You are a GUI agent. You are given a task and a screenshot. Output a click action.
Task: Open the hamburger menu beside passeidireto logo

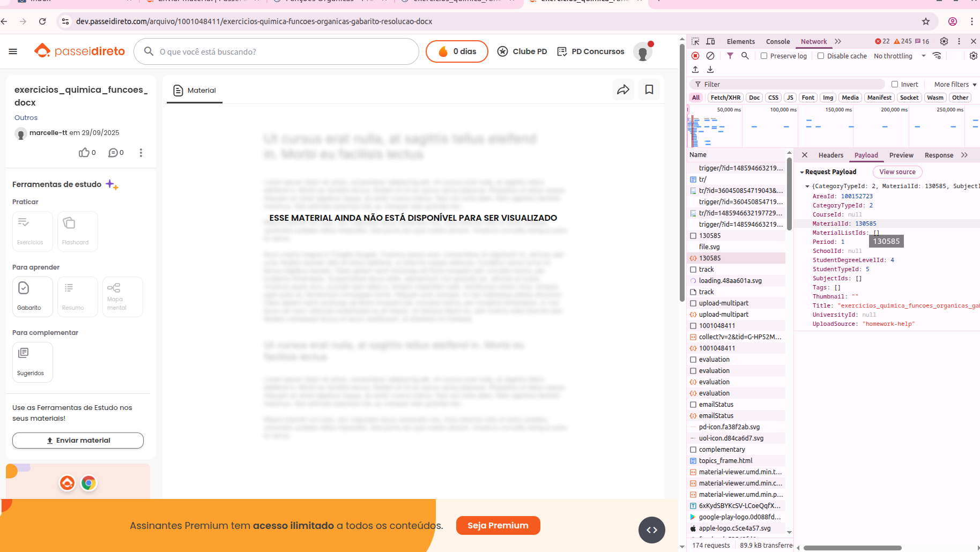(x=13, y=51)
